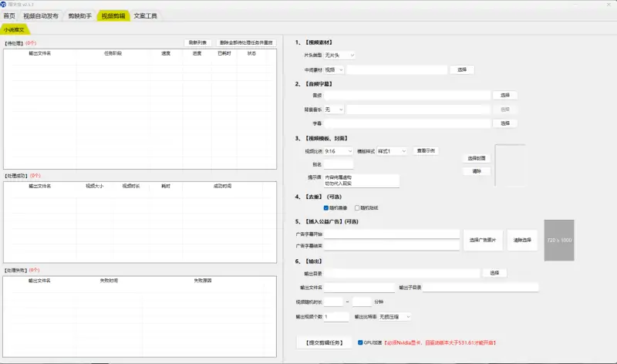
Task: Switch to the 视频自动发布 tab
Action: tap(41, 15)
